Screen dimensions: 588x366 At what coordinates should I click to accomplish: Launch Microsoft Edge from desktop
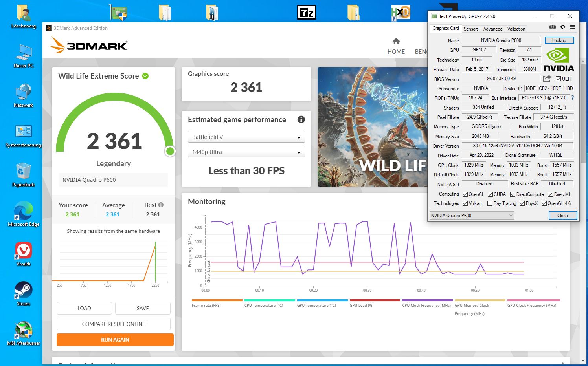click(x=24, y=214)
